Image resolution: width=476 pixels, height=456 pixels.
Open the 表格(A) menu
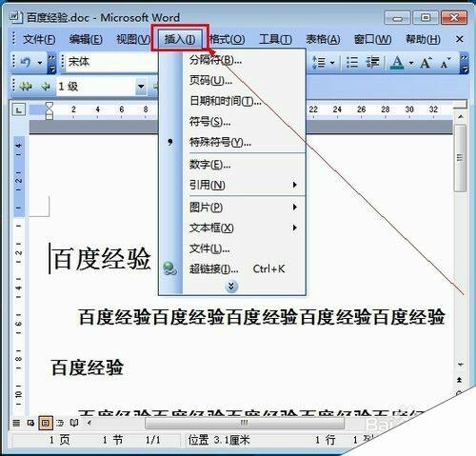point(323,39)
